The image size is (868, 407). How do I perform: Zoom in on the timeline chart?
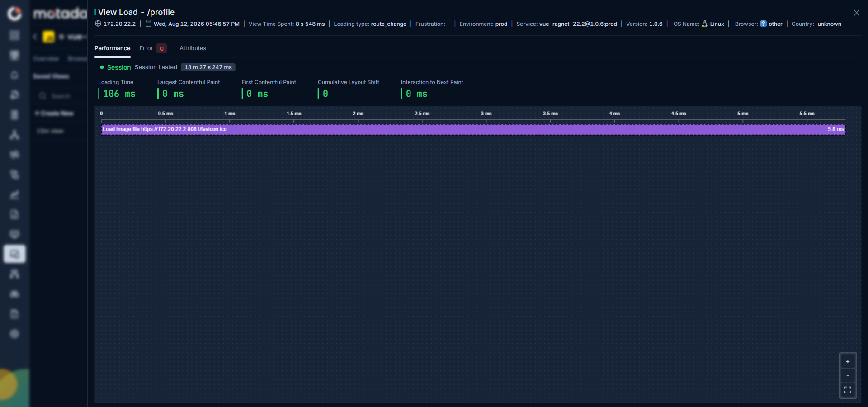pos(848,361)
